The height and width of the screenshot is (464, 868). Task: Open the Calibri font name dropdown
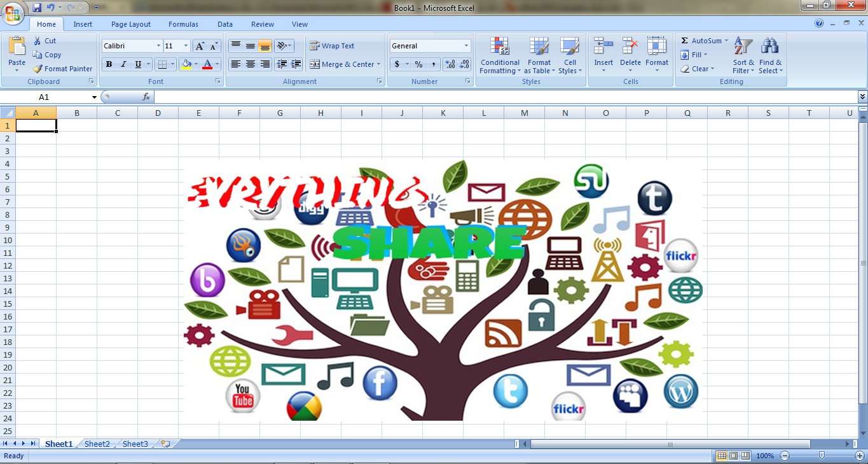(158, 46)
